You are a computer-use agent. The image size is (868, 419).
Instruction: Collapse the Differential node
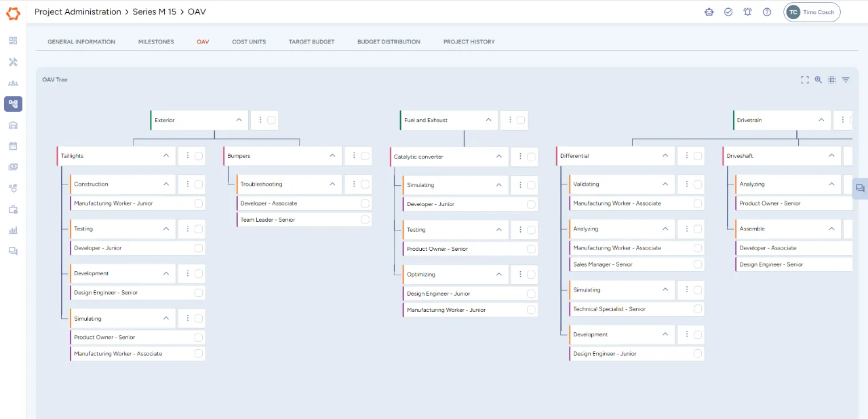click(665, 156)
